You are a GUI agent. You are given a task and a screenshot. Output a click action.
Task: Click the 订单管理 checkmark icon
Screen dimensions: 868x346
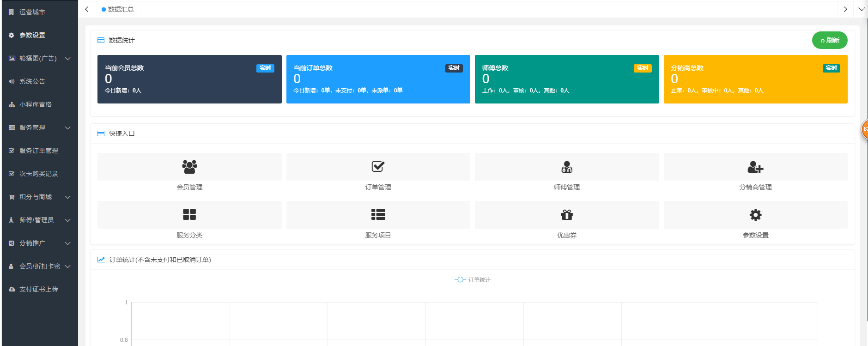(x=378, y=167)
